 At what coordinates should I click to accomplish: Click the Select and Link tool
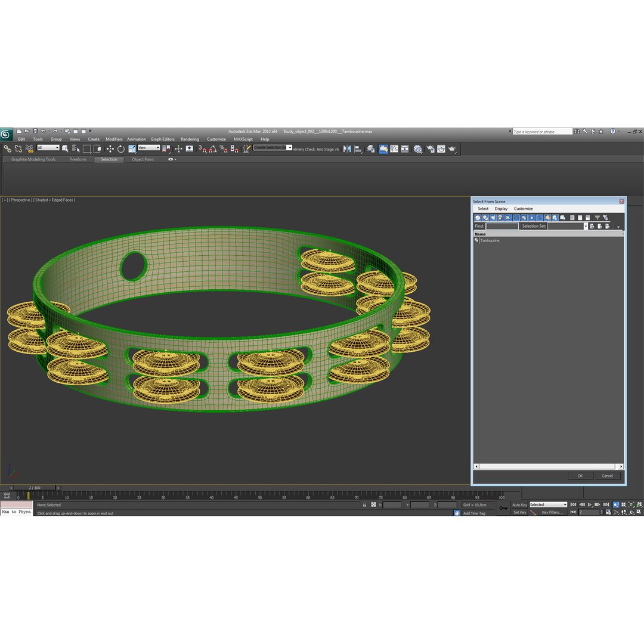tap(7, 148)
